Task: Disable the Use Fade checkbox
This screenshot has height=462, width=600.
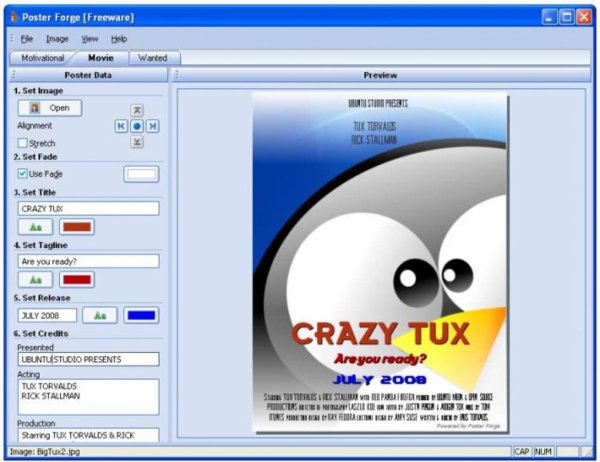Action: pyautogui.click(x=23, y=174)
